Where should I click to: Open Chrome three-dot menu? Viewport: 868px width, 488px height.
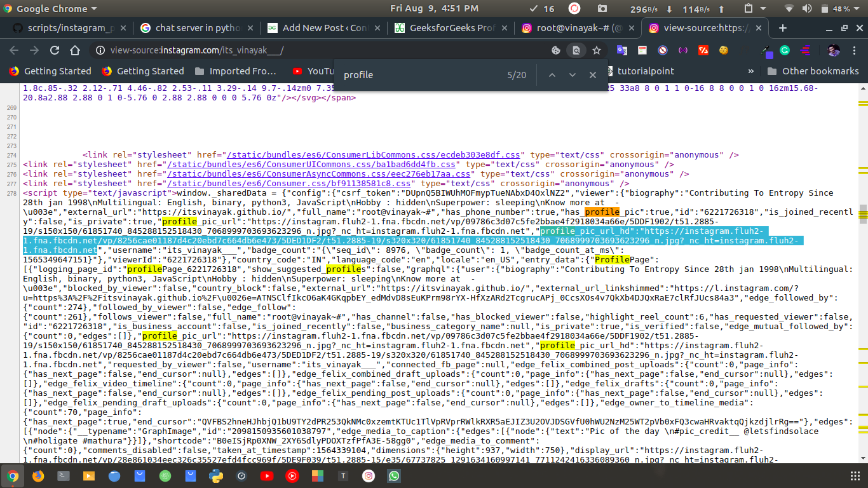855,50
